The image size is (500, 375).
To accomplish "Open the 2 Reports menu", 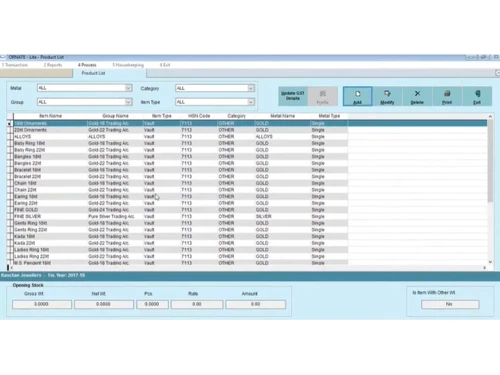I will tap(53, 65).
